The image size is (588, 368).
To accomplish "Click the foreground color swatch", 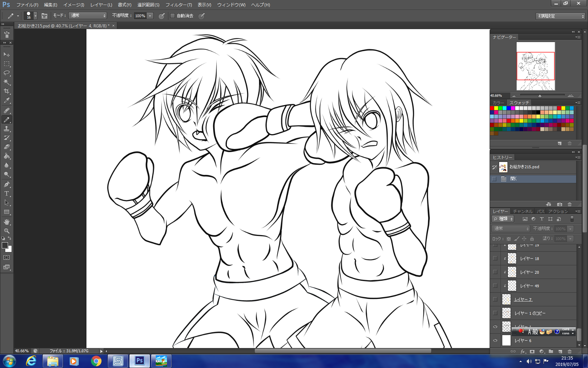I will pyautogui.click(x=5, y=245).
